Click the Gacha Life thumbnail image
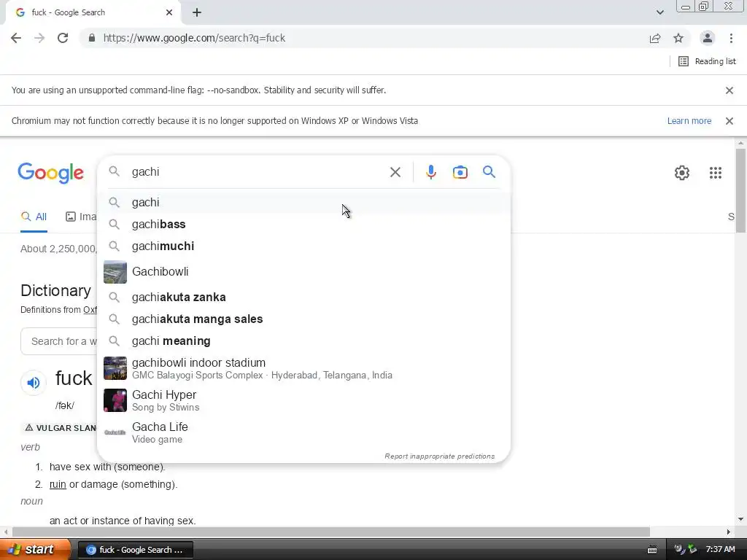 115,432
